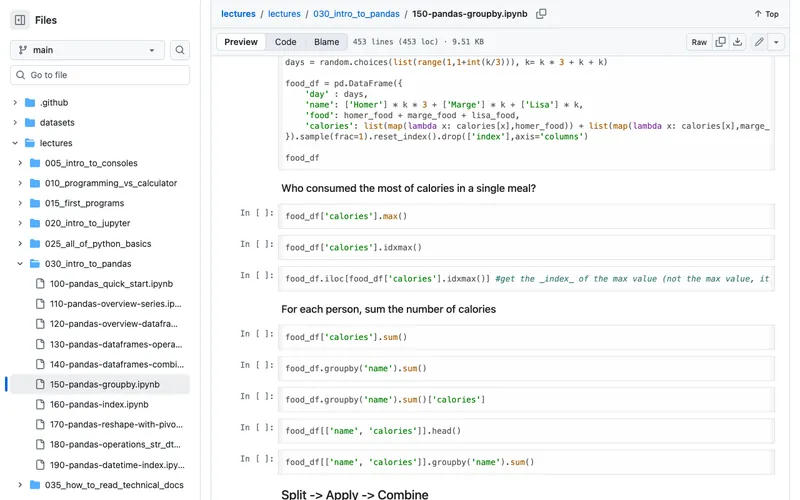Open 180-pandas-operations_str_dt notebook
This screenshot has width=800, height=500.
click(115, 444)
